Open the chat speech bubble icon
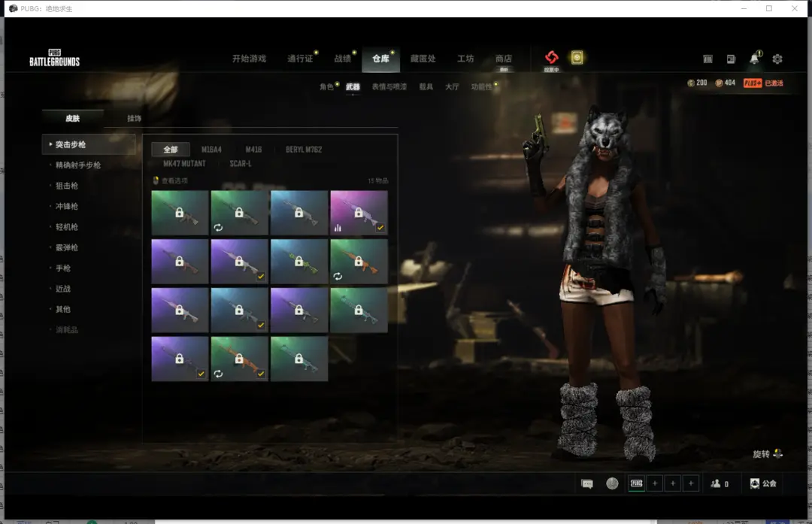This screenshot has width=812, height=524. [587, 483]
